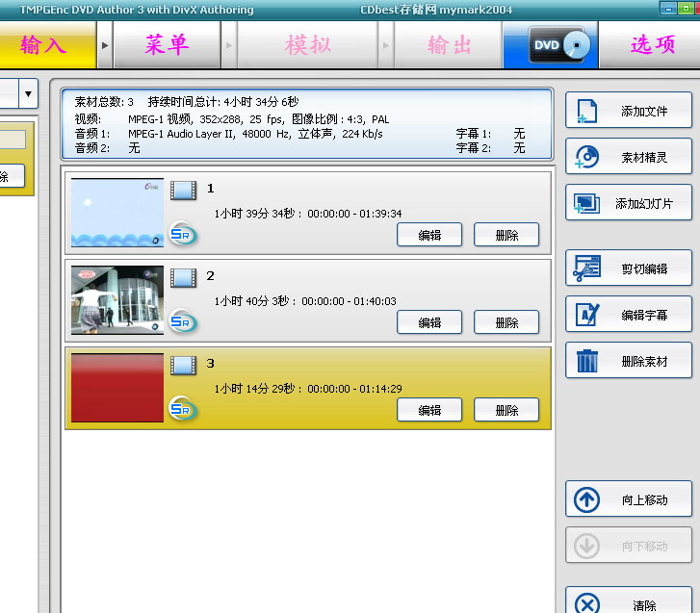The width and height of the screenshot is (700, 613).
Task: Click the scissors icon on 剪切编辑
Action: [x=586, y=268]
